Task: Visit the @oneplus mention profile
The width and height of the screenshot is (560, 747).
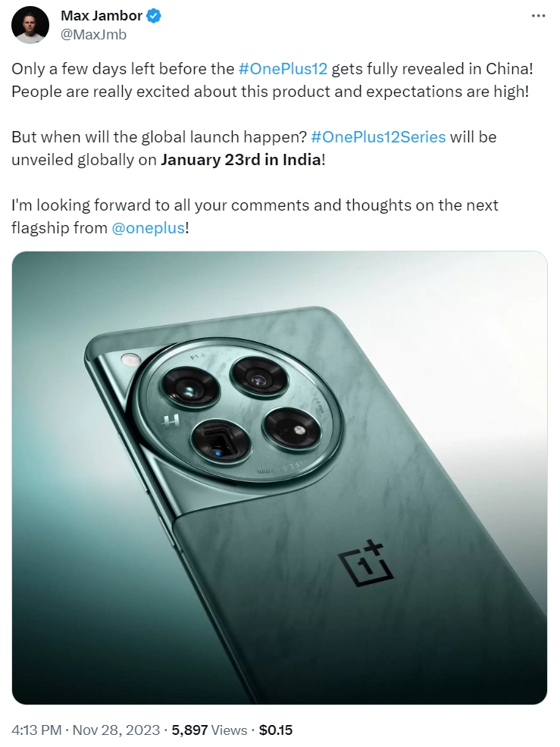Action: coord(148,228)
